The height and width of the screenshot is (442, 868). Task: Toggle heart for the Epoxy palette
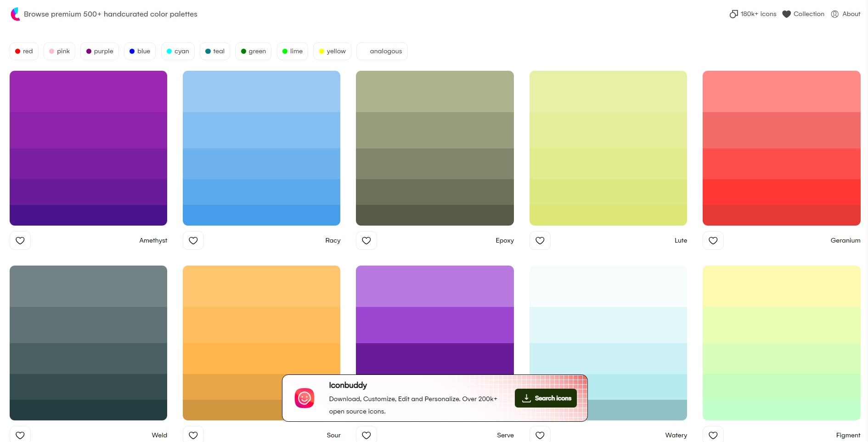point(366,240)
